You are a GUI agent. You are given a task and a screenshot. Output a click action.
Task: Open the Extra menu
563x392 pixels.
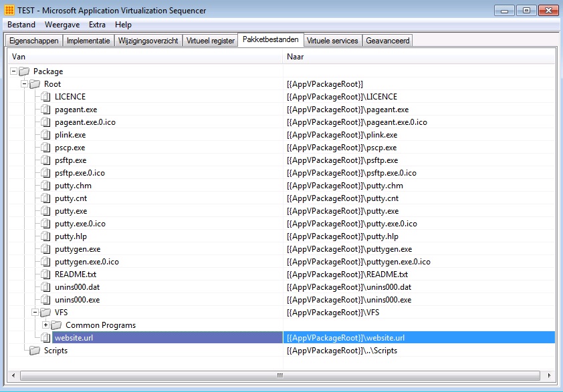97,25
